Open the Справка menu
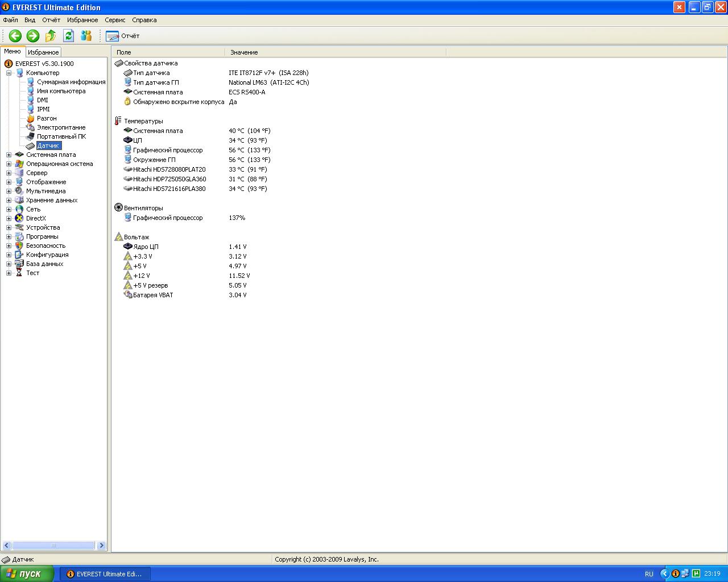This screenshot has height=582, width=728. 144,20
